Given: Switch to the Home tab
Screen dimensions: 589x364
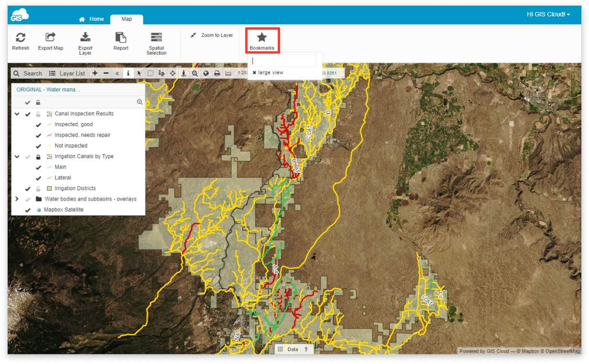Looking at the screenshot, I should [91, 19].
